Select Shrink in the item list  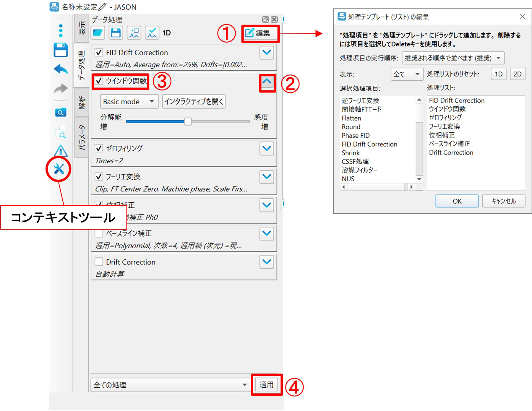click(351, 153)
